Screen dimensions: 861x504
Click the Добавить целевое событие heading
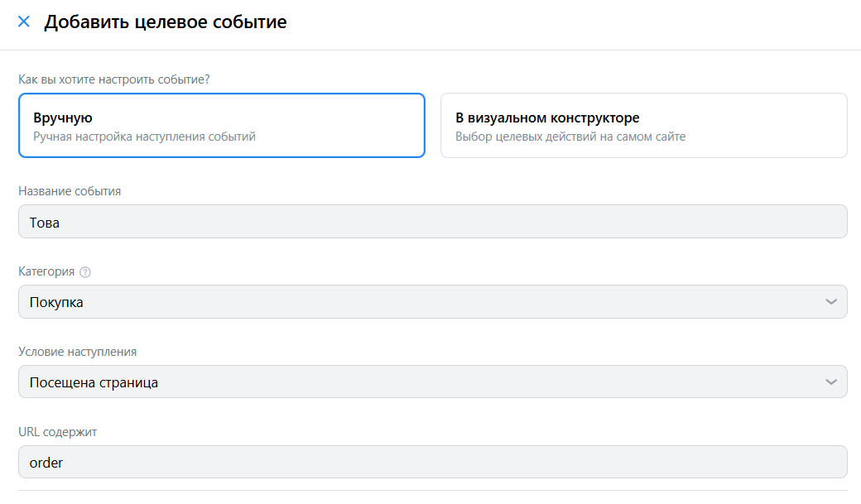coord(166,22)
